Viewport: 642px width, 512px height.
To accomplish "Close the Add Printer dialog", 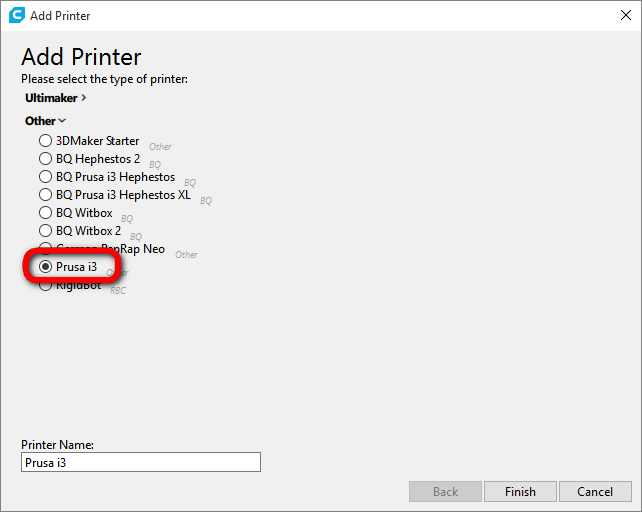I will tap(625, 15).
